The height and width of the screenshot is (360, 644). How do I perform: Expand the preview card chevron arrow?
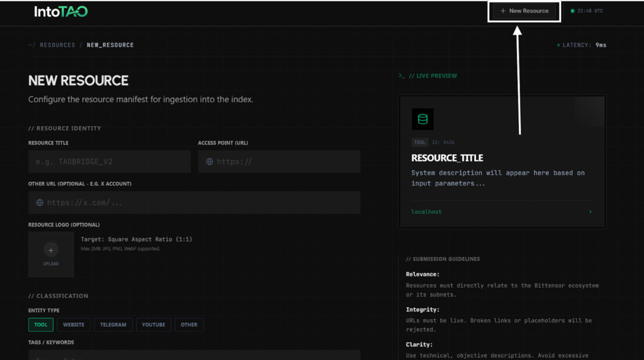pyautogui.click(x=590, y=212)
